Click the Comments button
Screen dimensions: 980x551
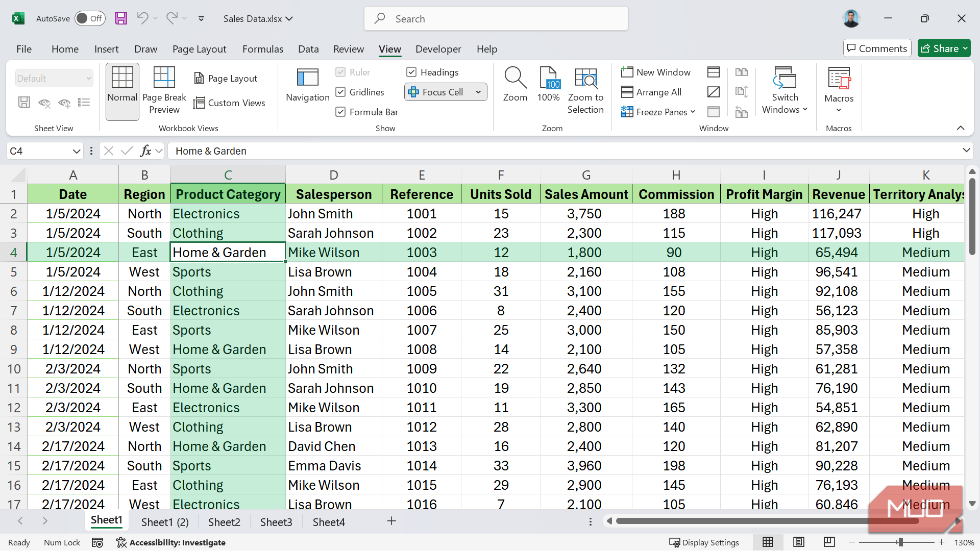click(x=877, y=48)
